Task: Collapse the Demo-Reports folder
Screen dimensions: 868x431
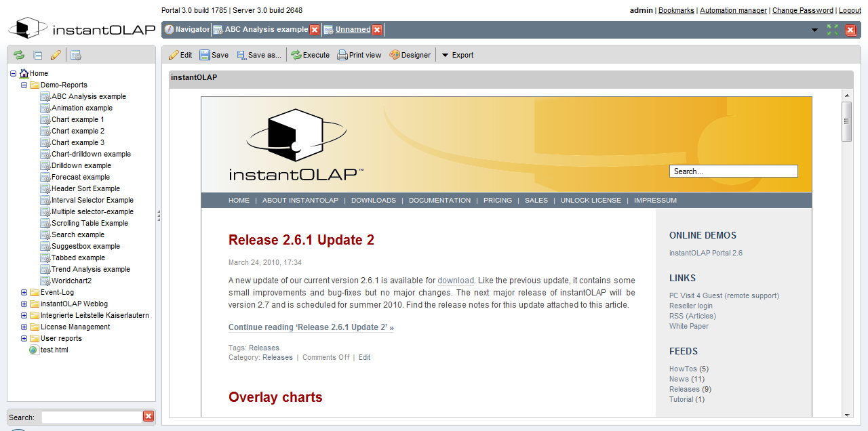Action: tap(24, 85)
